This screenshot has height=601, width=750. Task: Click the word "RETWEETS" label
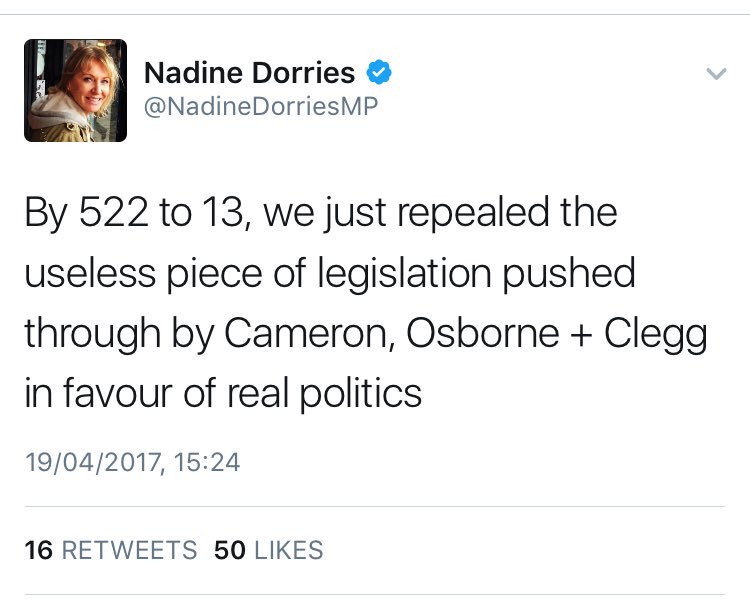tap(129, 550)
